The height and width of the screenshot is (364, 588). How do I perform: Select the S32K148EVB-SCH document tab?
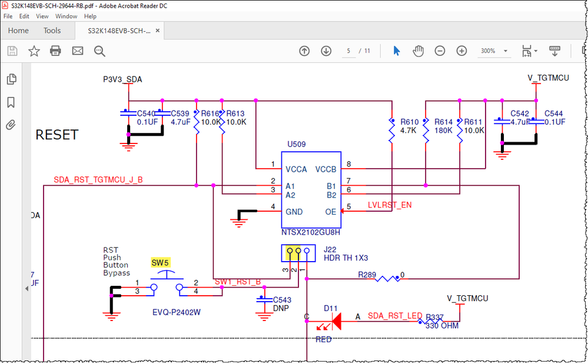[119, 31]
